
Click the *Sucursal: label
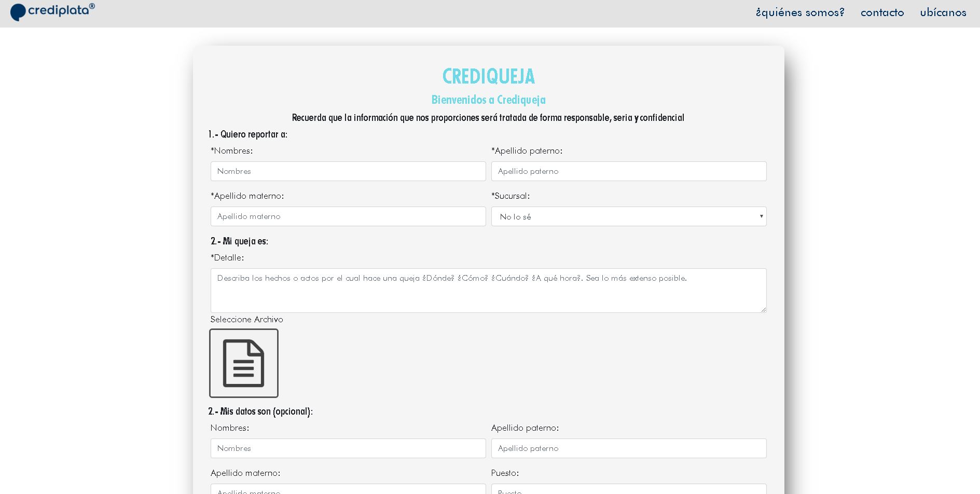point(510,196)
